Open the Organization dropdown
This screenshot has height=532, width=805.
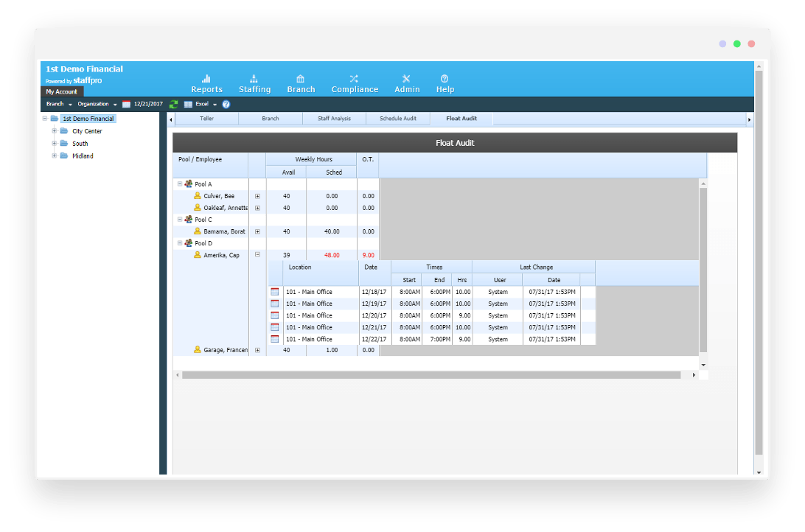click(x=97, y=104)
